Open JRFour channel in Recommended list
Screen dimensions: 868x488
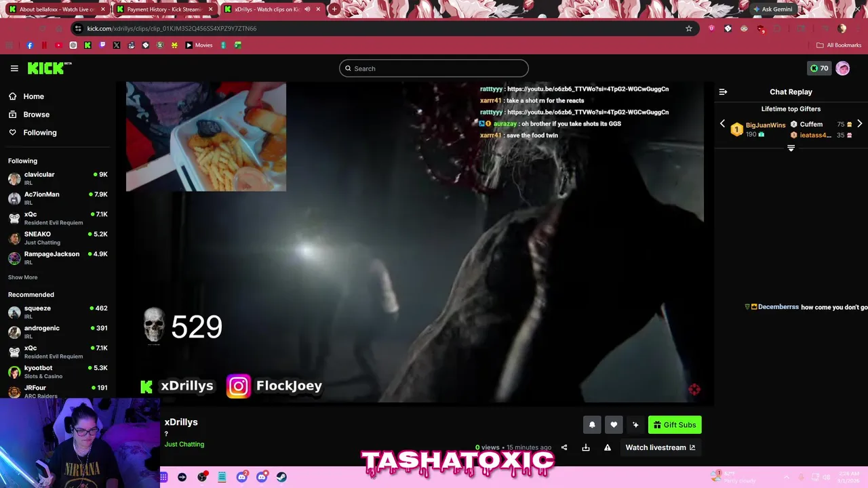[x=58, y=391]
